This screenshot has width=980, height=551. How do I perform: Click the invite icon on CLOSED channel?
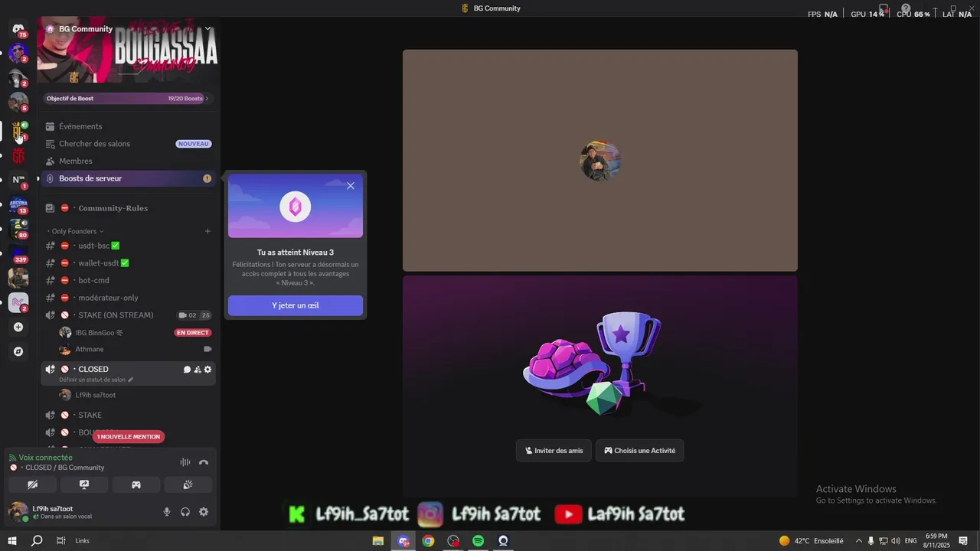click(198, 370)
